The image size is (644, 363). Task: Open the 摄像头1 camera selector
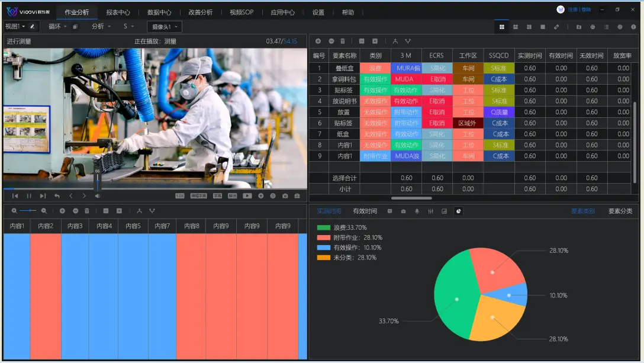coord(165,27)
